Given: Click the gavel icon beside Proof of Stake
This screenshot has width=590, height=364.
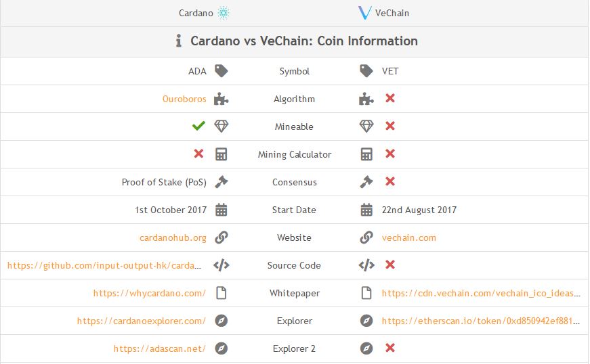Looking at the screenshot, I should click(x=222, y=182).
